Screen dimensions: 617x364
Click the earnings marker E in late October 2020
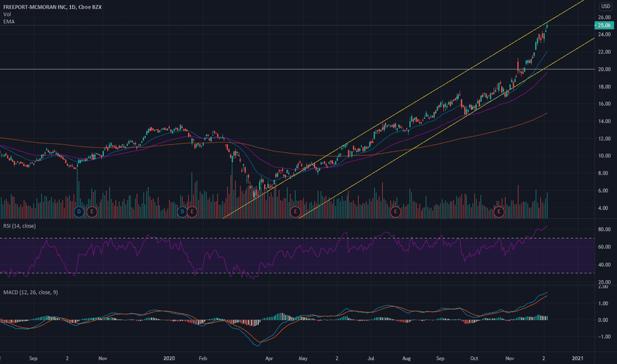coord(498,212)
